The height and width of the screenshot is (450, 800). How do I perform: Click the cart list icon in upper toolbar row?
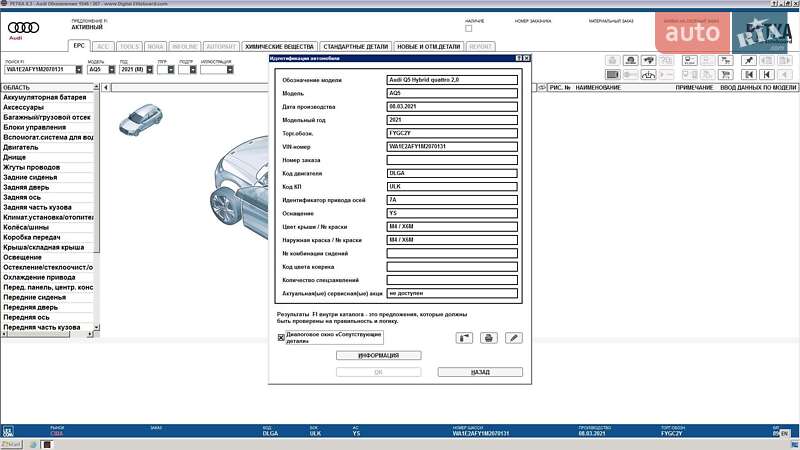[725, 61]
